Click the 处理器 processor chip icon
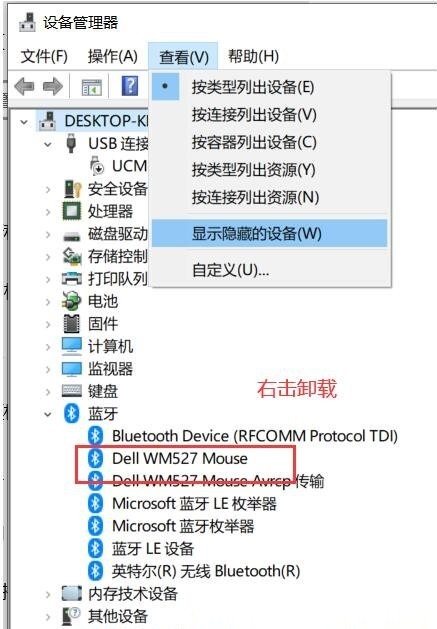This screenshot has width=437, height=629. coord(71,211)
